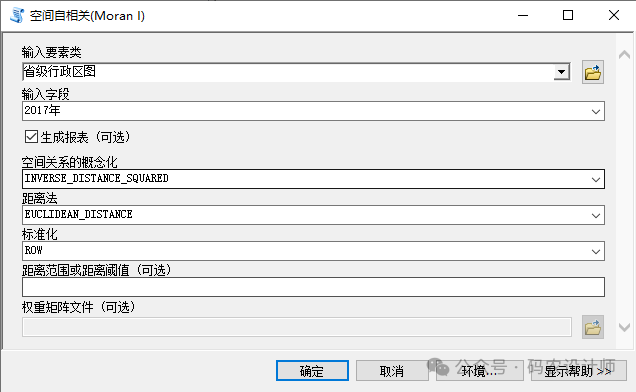Screen dimensions: 636x392
Task: Open the 环境... settings button
Action: 479,370
